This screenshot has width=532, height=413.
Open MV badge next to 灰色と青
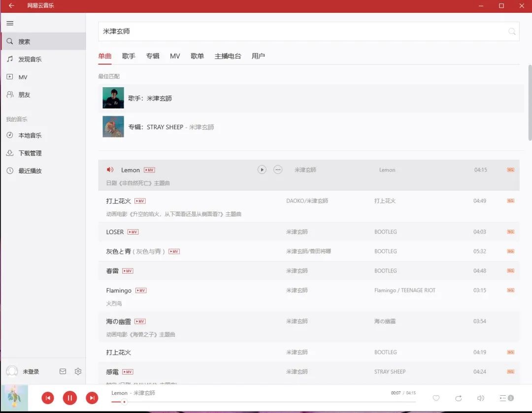click(174, 251)
